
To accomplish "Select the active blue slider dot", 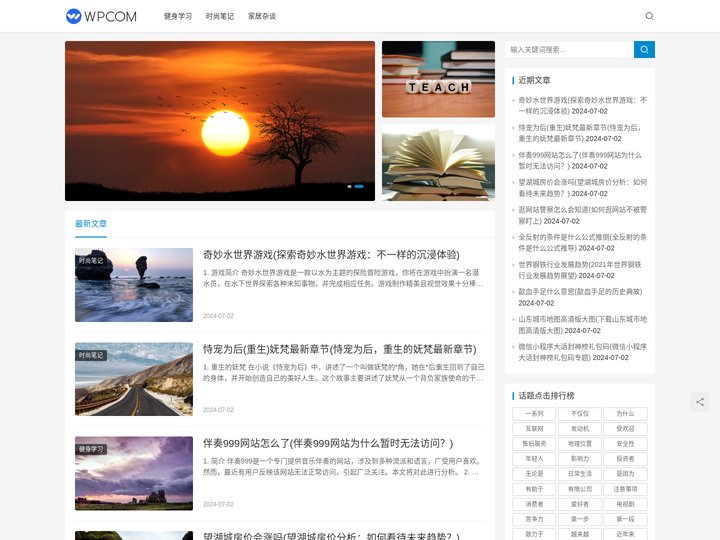I will click(359, 186).
